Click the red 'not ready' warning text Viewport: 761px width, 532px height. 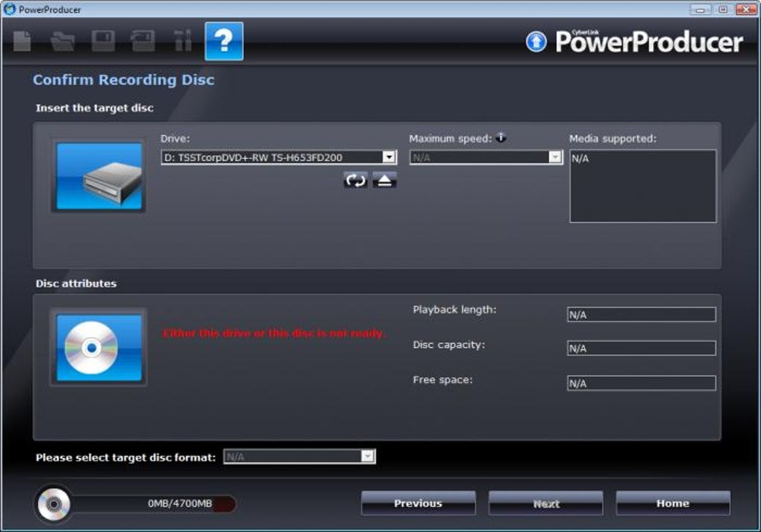tap(275, 333)
